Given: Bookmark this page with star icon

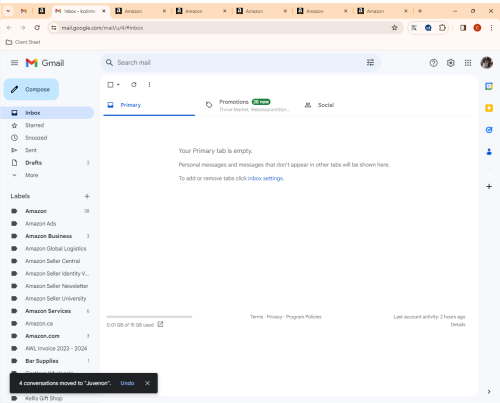Looking at the screenshot, I should [395, 28].
